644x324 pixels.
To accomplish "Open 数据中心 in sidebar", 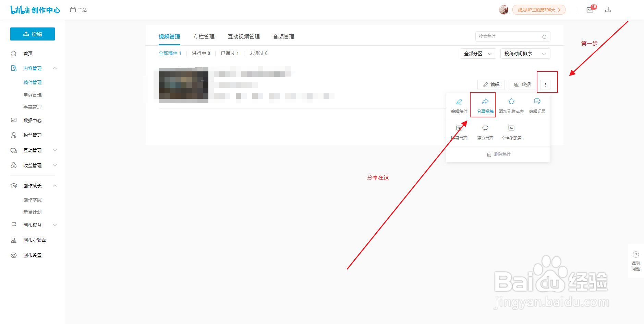I will (x=33, y=120).
